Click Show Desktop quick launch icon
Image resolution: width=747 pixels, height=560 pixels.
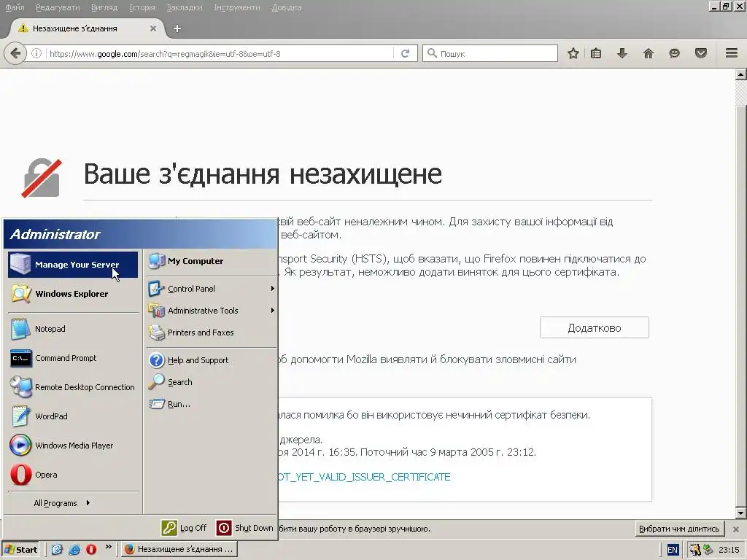tap(57, 549)
